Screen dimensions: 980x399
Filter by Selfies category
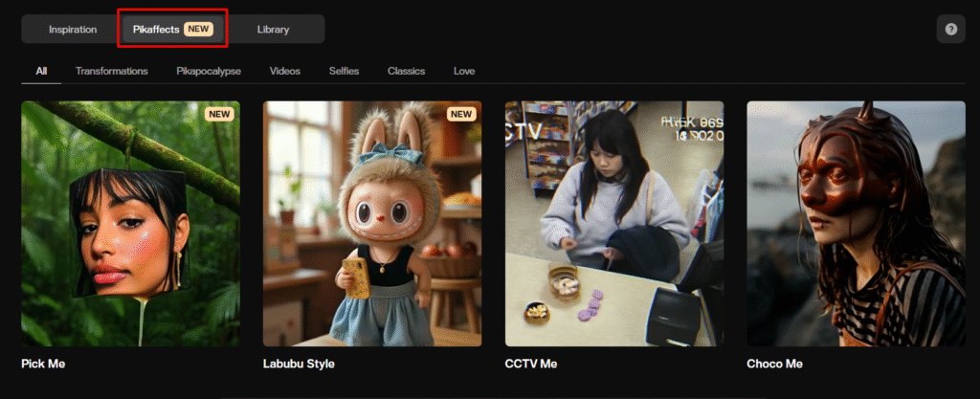point(344,71)
